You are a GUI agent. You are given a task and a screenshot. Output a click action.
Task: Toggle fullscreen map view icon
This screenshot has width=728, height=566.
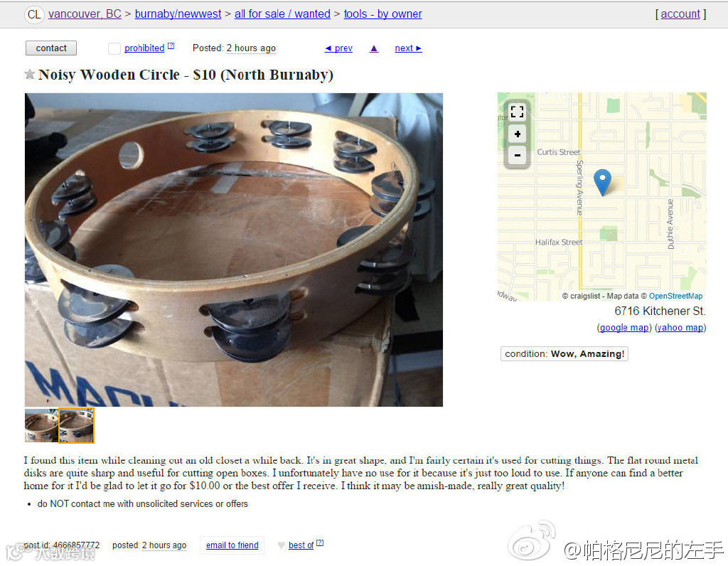518,112
